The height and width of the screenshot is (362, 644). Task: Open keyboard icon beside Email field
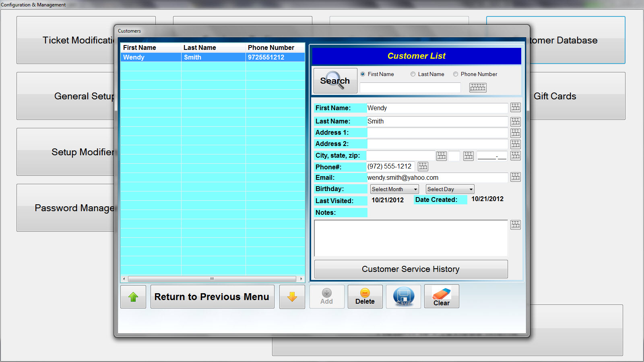click(515, 177)
